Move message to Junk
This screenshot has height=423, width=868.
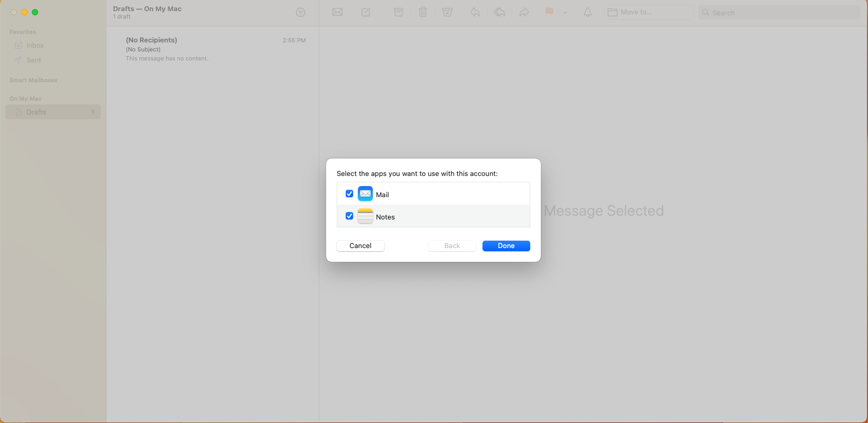[448, 12]
